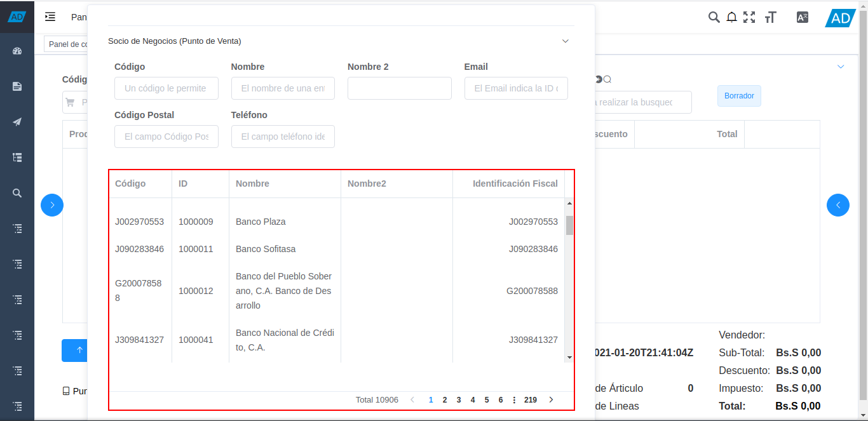The image size is (868, 421).
Task: Click the results table scrollbar thumb
Action: [569, 225]
